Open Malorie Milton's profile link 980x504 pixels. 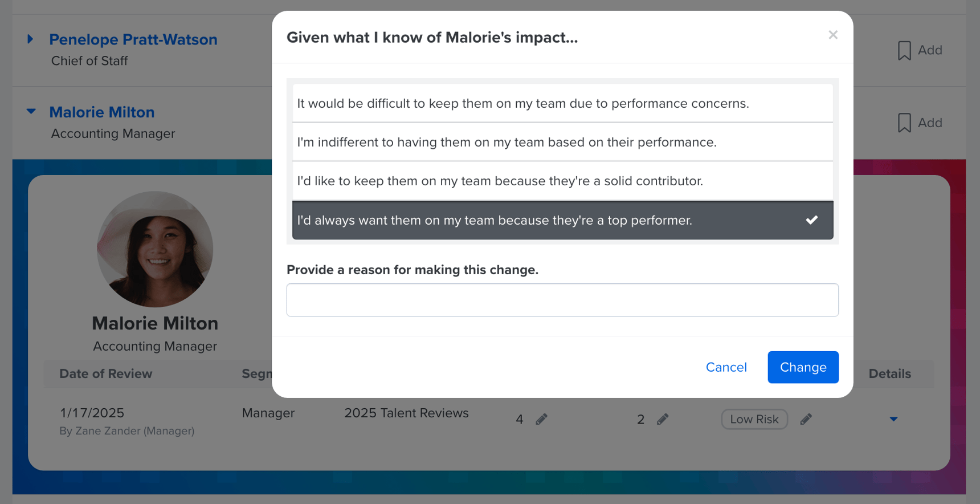102,112
